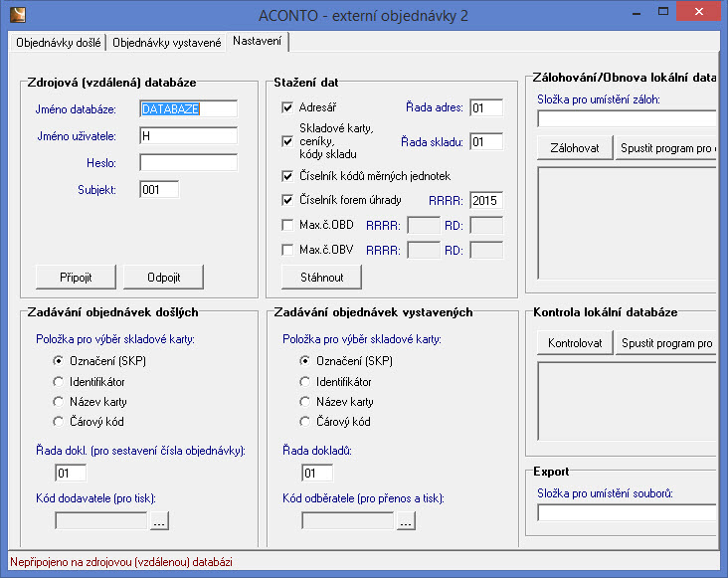
Task: Select Označení (SKP) for objednávky vystavené
Action: tap(304, 361)
